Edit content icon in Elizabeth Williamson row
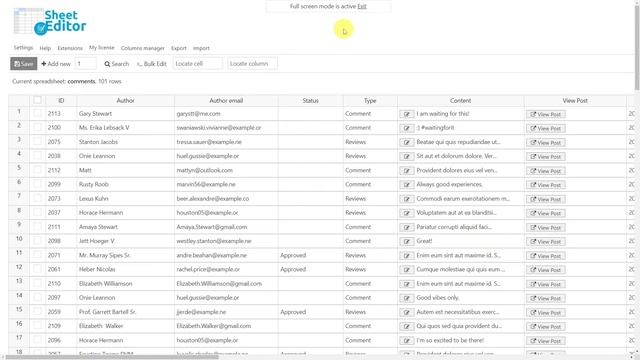The height and width of the screenshot is (360, 640). pyautogui.click(x=407, y=284)
